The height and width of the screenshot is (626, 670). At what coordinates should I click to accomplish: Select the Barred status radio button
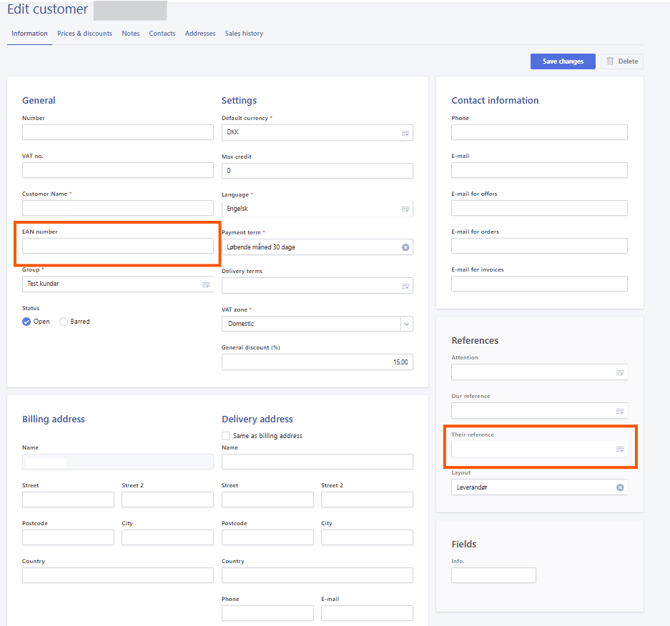[x=64, y=322]
